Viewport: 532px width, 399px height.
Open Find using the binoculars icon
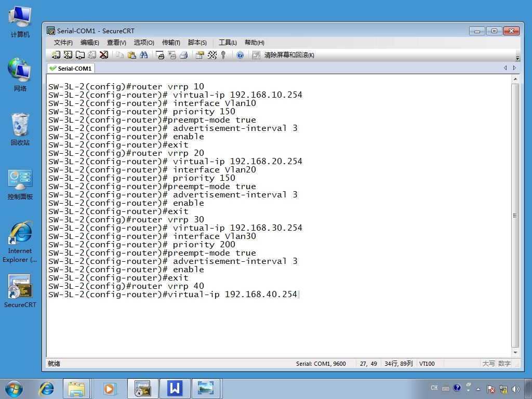pos(143,55)
